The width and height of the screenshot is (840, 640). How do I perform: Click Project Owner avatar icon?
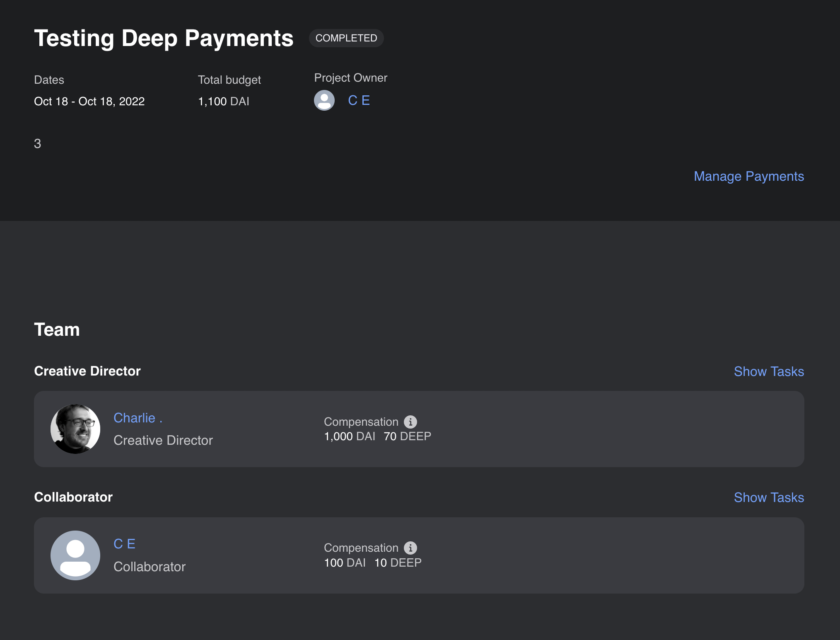click(x=324, y=100)
